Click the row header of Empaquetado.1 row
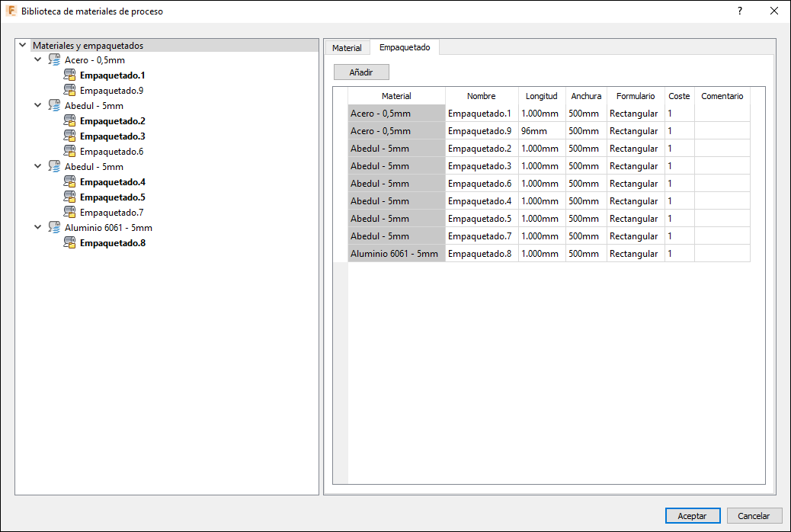The height and width of the screenshot is (532, 791). [x=341, y=114]
